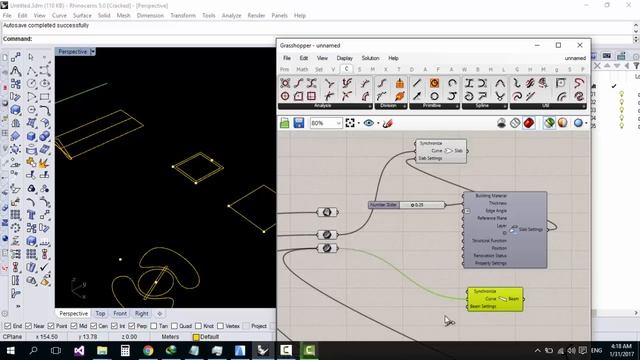Viewport: 640px width, 360px height.
Task: Toggle the End osnap checkbox
Action: [7, 326]
